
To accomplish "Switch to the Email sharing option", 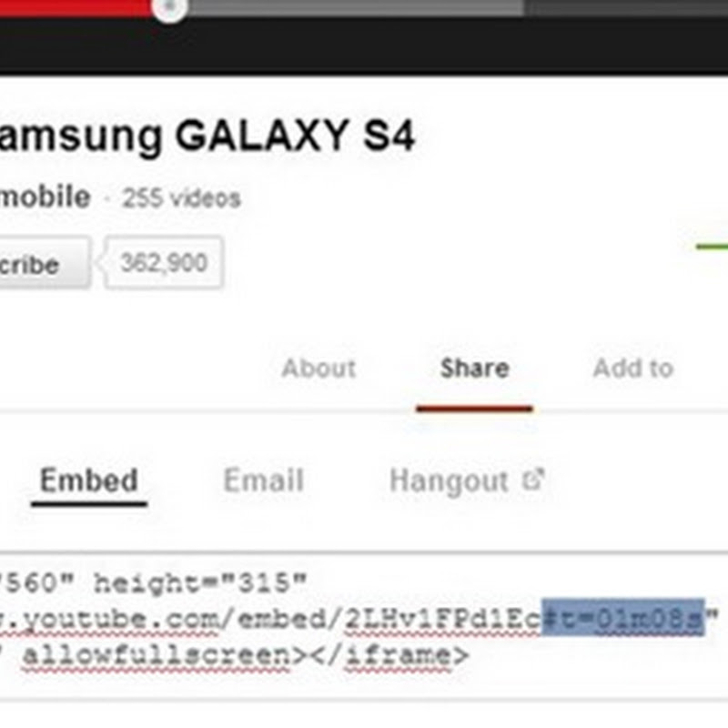I will point(264,480).
